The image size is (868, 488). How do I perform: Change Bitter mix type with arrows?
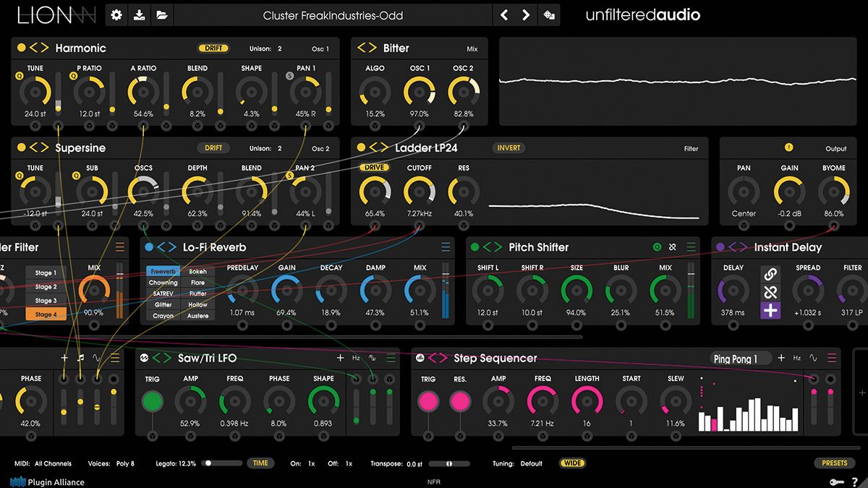click(x=367, y=48)
